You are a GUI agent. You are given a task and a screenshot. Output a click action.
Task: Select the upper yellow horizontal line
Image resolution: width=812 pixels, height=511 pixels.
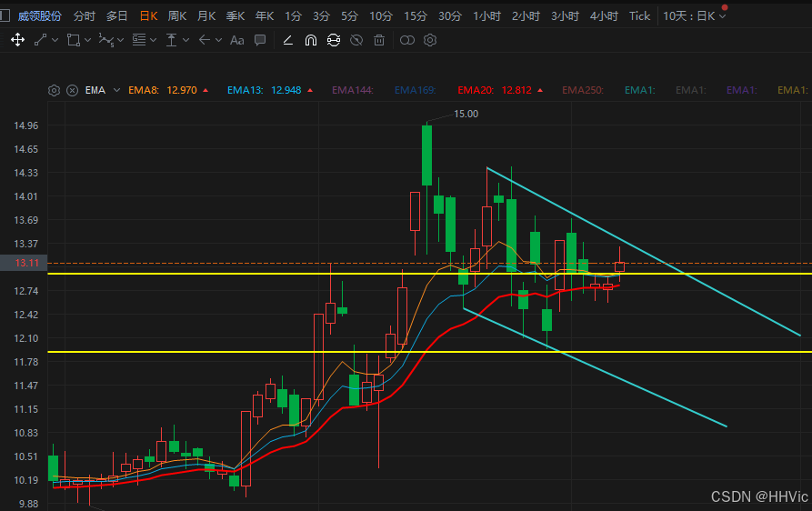click(430, 274)
